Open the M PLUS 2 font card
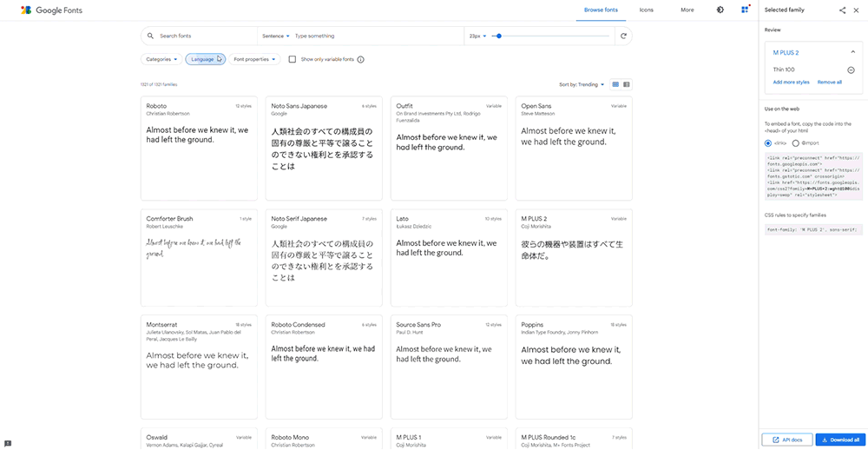 click(574, 258)
